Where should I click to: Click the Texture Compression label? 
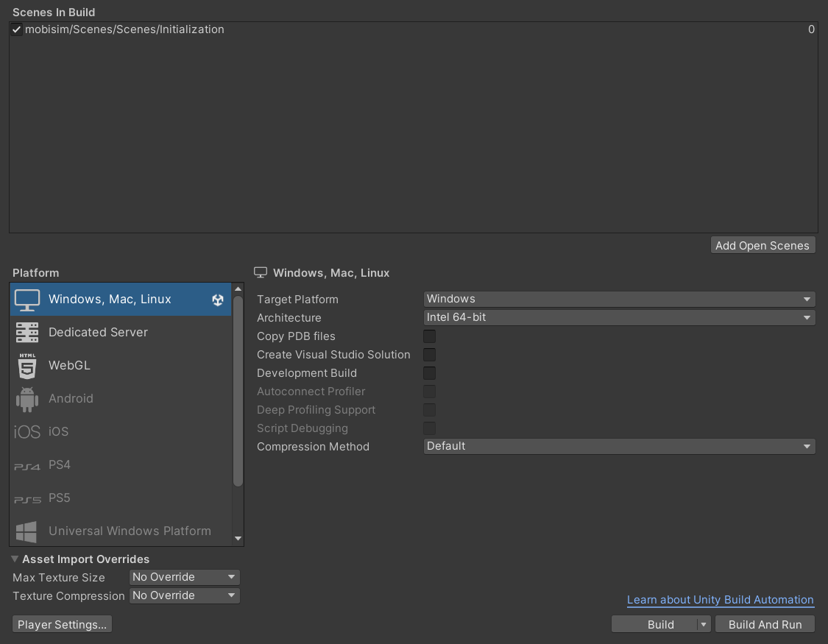coord(68,596)
